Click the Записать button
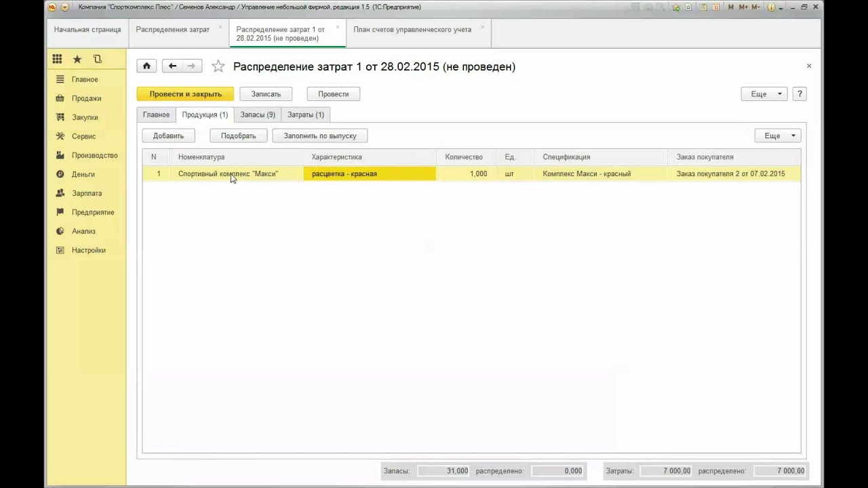 pyautogui.click(x=266, y=94)
